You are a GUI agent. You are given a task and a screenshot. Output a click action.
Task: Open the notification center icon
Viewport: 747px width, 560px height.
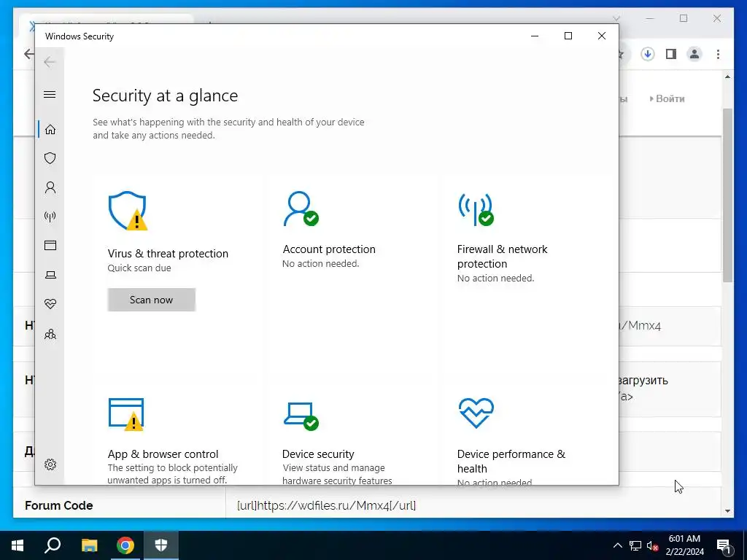[724, 546]
